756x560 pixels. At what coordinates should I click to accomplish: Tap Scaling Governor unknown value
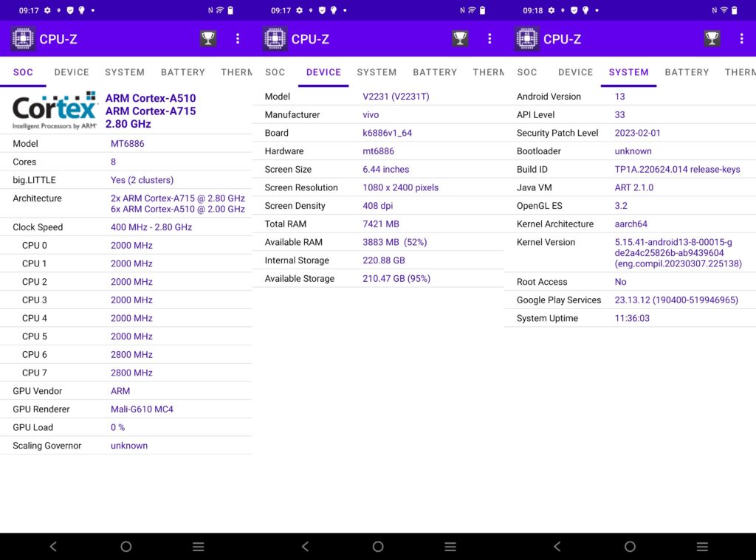[x=129, y=446]
